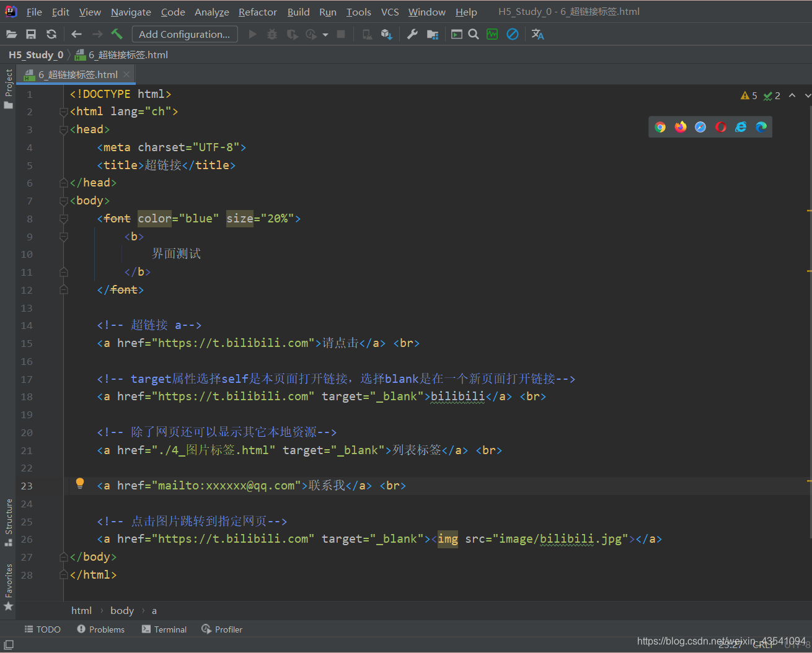
Task: Open the profiler run dropdown arrow
Action: [x=325, y=35]
